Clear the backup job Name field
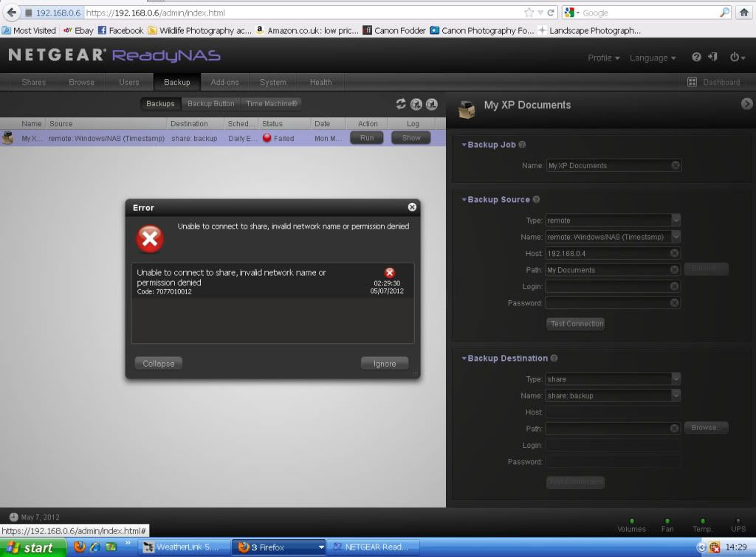The image size is (756, 557). click(x=675, y=166)
